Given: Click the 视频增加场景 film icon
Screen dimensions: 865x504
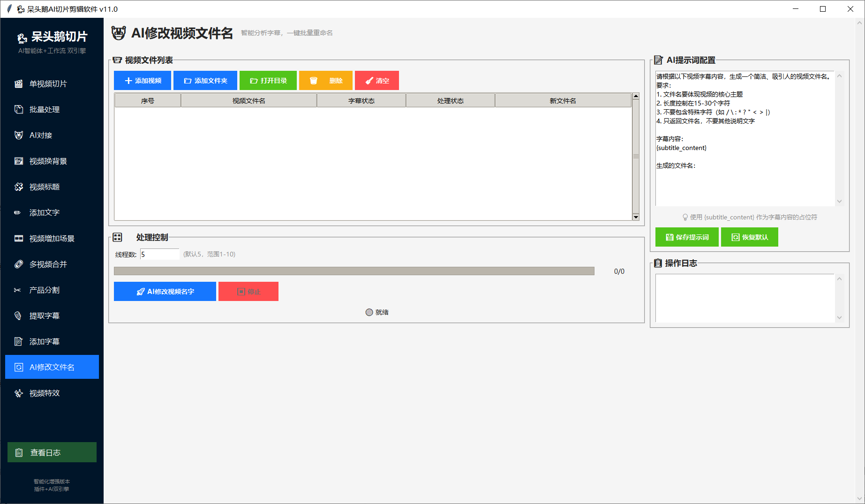Looking at the screenshot, I should pyautogui.click(x=19, y=239).
